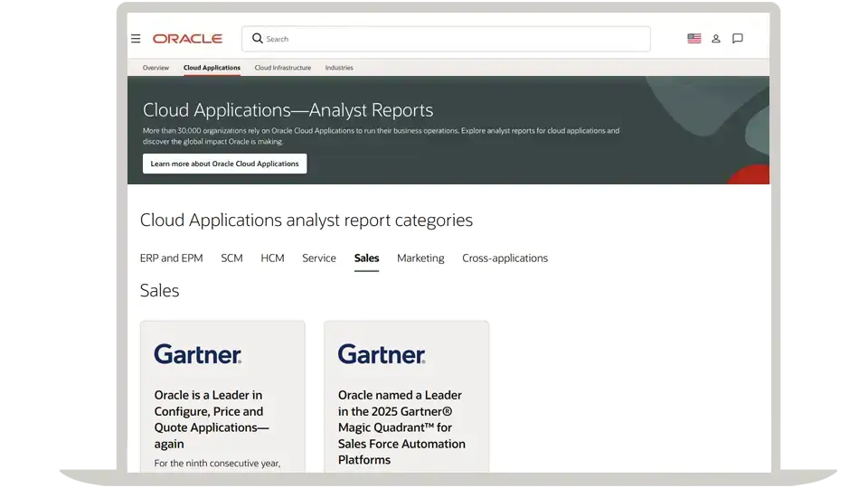Click the Sales section heading
This screenshot has height=488, width=868.
(x=159, y=290)
